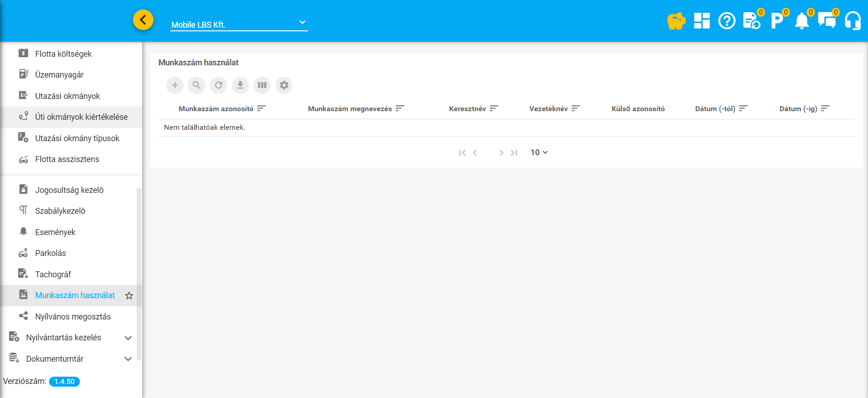Download the table data export
The height and width of the screenshot is (398, 868).
240,85
